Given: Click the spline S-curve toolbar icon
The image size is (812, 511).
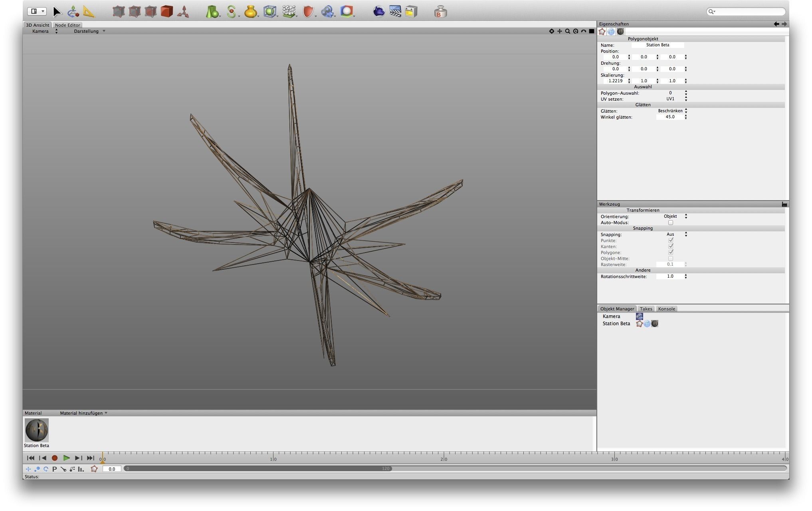Looking at the screenshot, I should tap(231, 12).
